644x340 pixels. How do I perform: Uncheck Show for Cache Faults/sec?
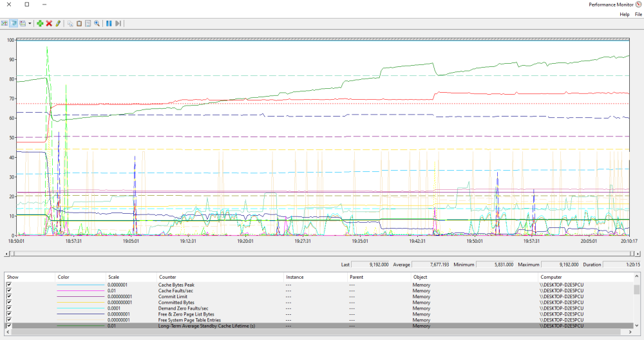pyautogui.click(x=9, y=290)
